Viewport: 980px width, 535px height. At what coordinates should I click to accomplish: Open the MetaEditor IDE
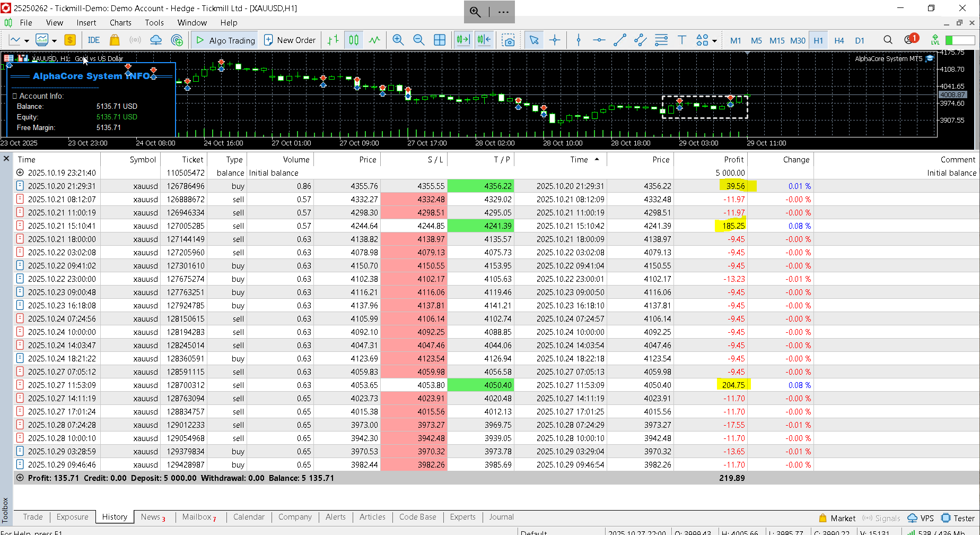(94, 40)
